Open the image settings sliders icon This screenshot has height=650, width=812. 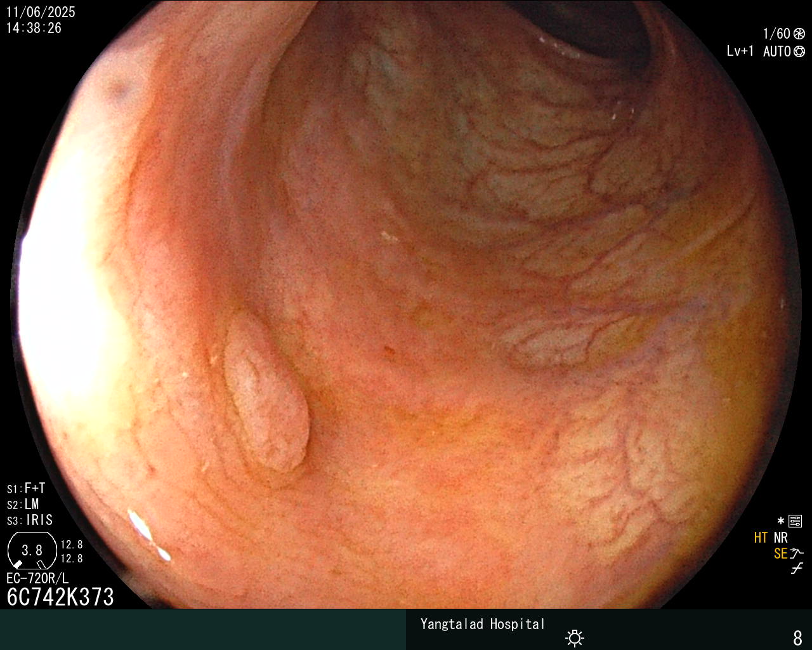click(x=796, y=521)
